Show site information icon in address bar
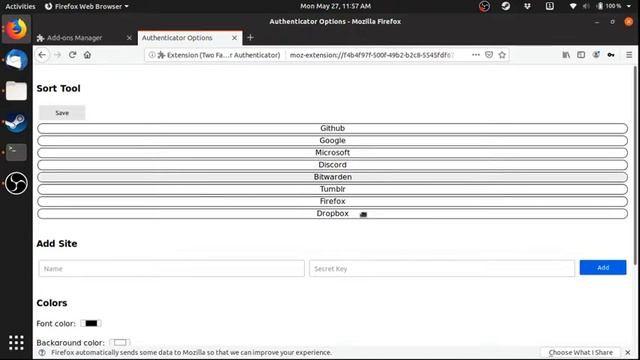 152,55
